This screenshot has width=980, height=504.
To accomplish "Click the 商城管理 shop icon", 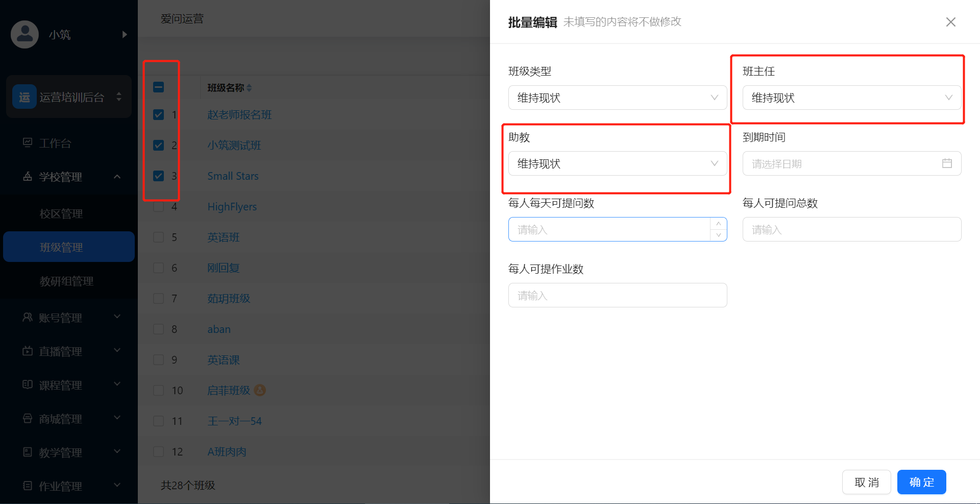I will point(28,418).
